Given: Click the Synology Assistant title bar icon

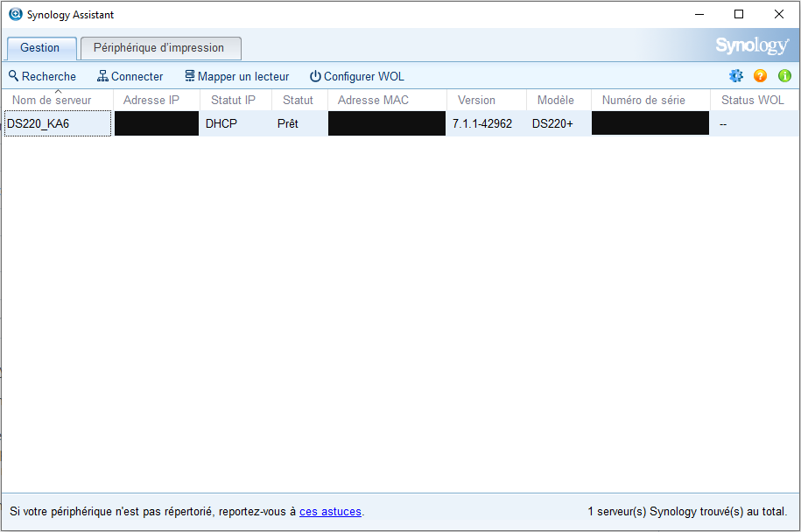Looking at the screenshot, I should tap(15, 14).
